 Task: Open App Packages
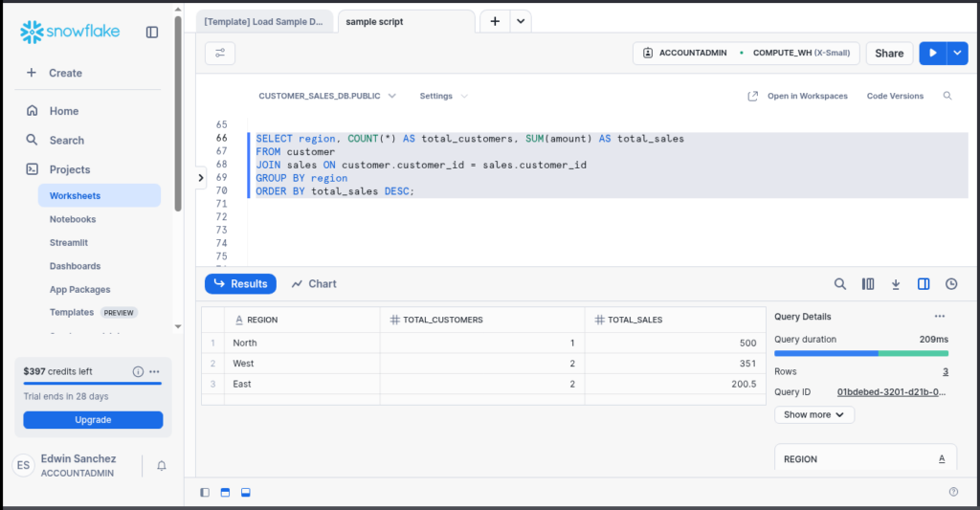click(80, 289)
